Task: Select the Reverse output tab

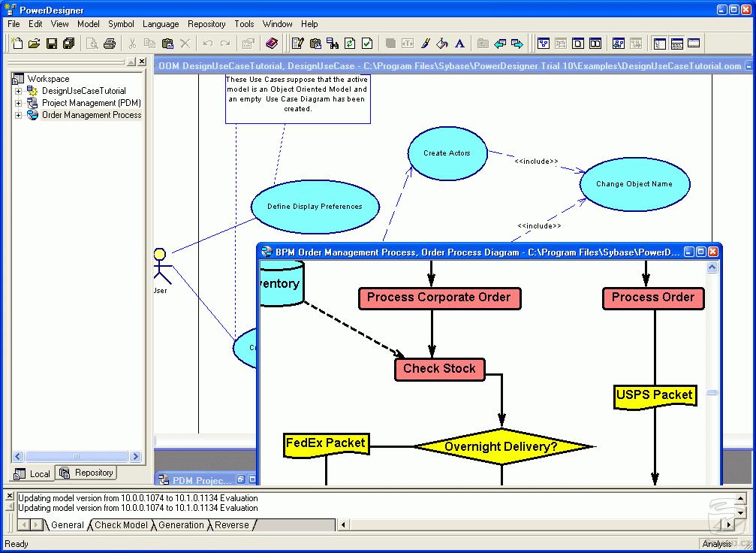Action: pos(231,525)
